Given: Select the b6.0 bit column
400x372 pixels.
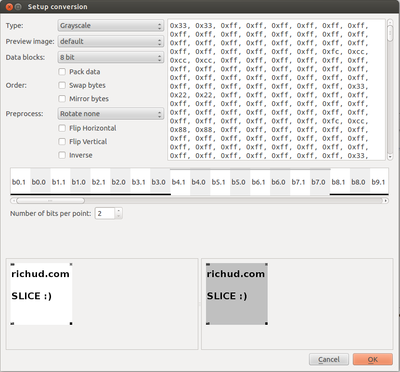Looking at the screenshot, I should pyautogui.click(x=279, y=182).
